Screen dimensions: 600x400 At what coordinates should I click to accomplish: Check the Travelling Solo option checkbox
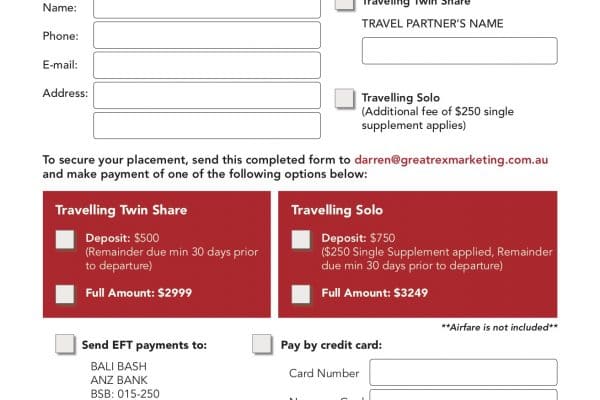point(344,98)
